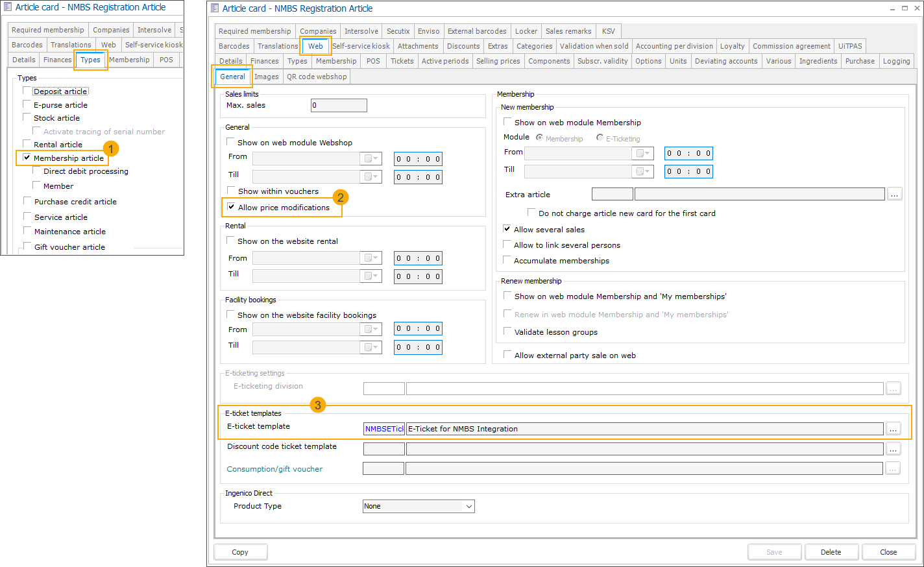Click the Article card window title icon
Viewport: 924px width, 567px height.
click(215, 8)
